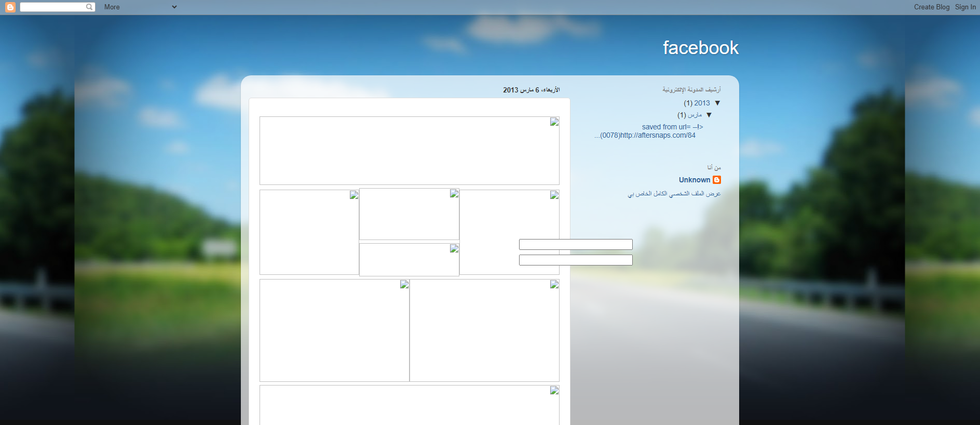Click the date header 'الأربعاء، 6 مارس 2013'

[x=532, y=90]
